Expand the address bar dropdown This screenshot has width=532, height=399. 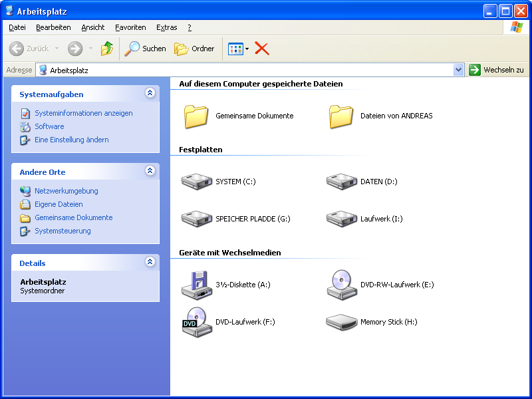point(458,70)
